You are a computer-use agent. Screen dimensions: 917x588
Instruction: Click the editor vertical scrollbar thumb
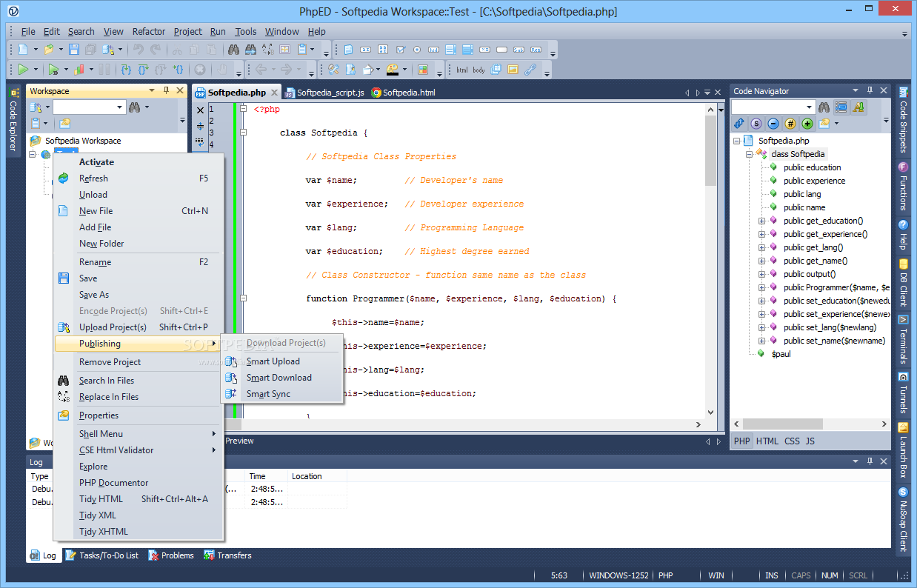pos(710,150)
